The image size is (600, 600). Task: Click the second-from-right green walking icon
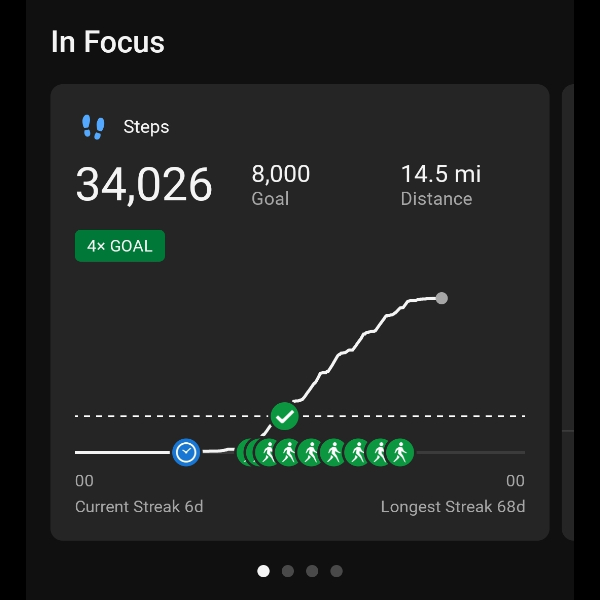coord(379,453)
